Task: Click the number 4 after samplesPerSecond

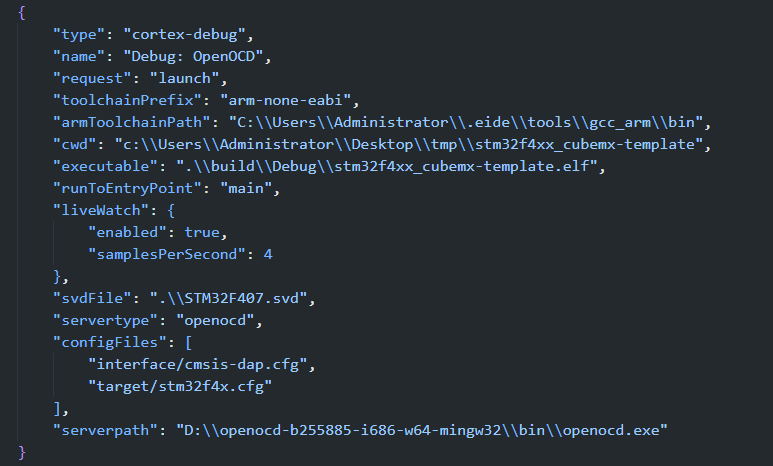Action: 268,254
